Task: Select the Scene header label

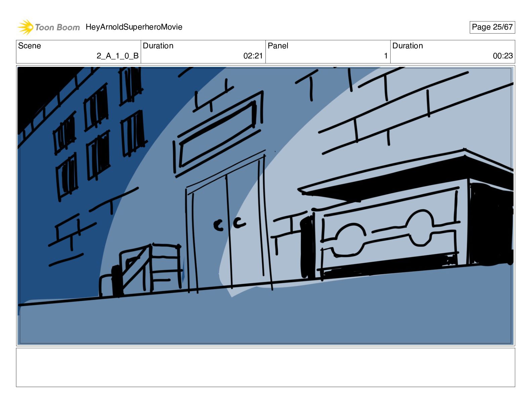Action: pos(30,46)
